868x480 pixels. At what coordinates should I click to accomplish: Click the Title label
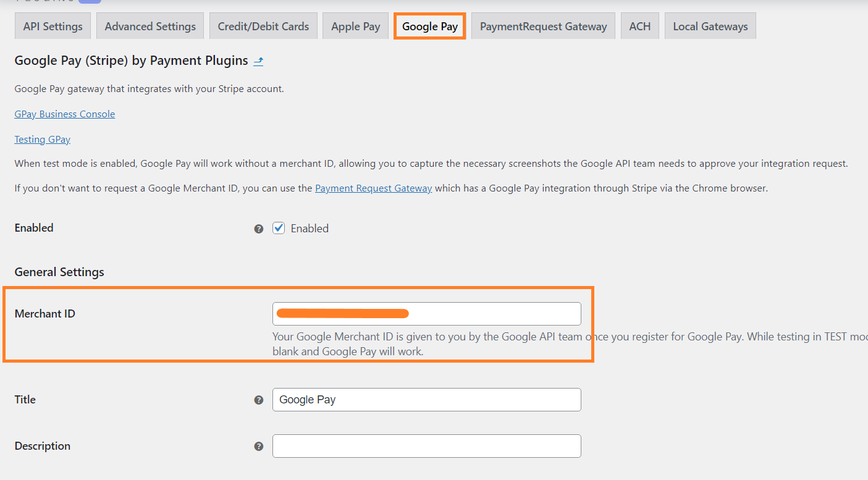tap(25, 400)
